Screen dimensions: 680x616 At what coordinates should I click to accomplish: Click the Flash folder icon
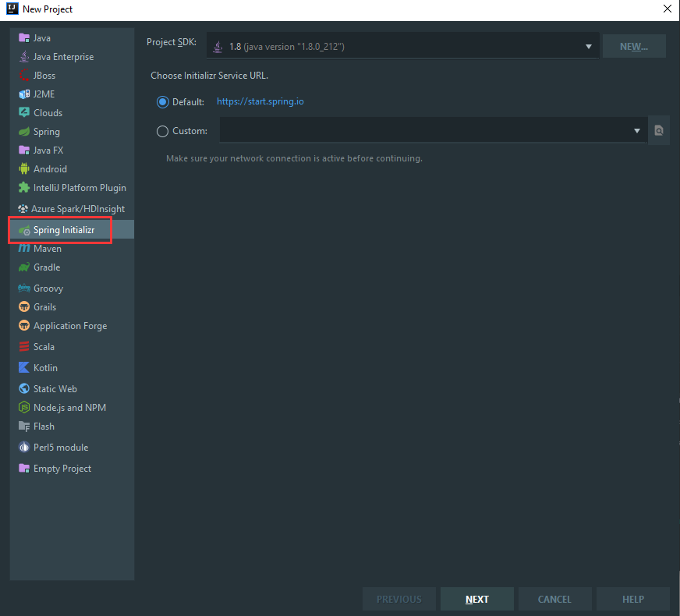24,426
